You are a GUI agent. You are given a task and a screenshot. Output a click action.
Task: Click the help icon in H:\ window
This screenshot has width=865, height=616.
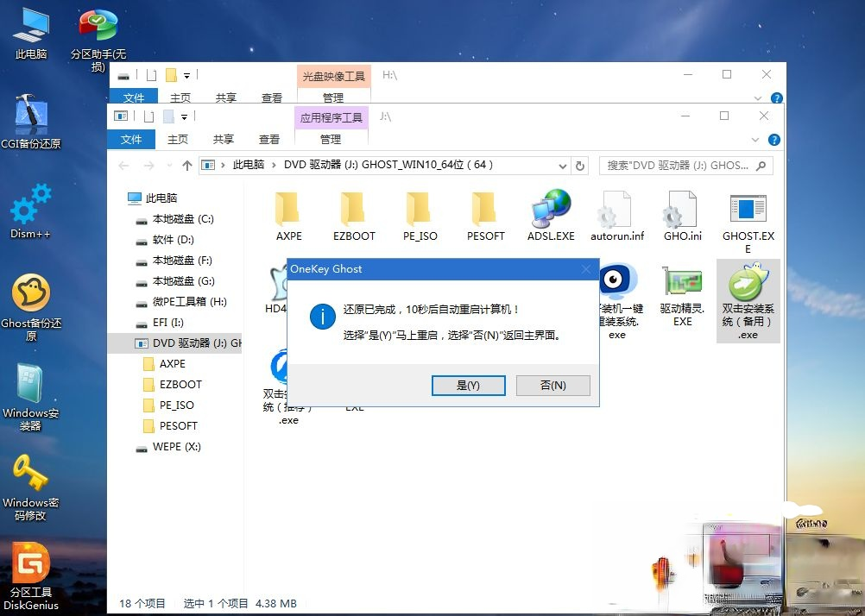tap(776, 98)
